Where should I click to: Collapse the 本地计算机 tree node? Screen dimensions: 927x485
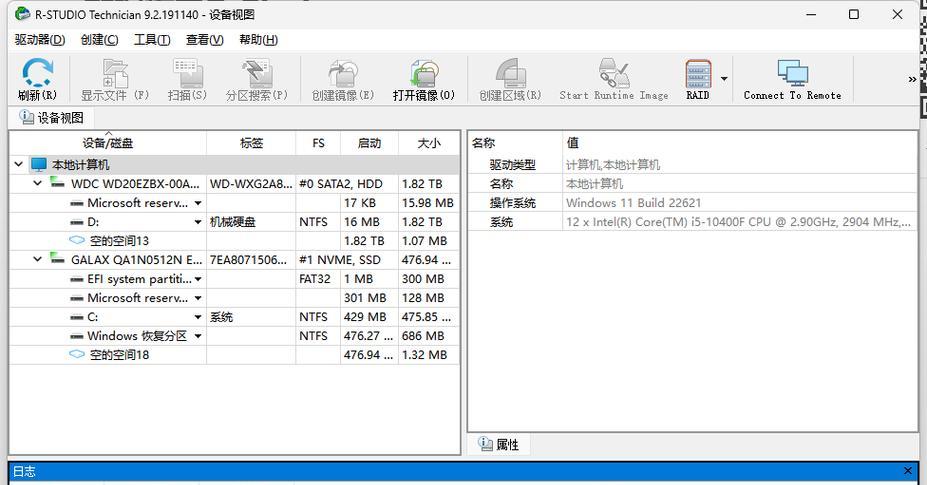18,164
